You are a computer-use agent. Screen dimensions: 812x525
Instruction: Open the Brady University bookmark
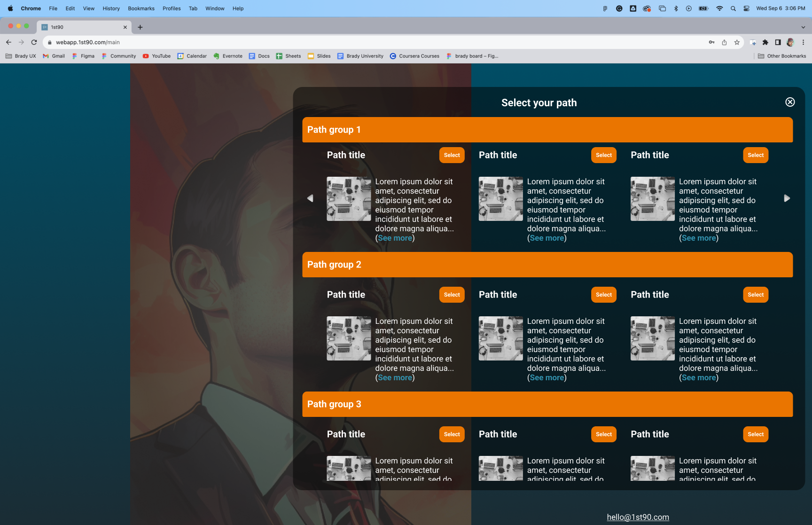tap(360, 56)
